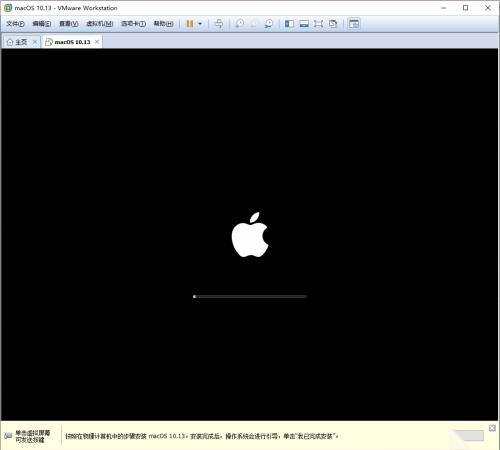
Task: Send Ctrl+Alt+Del to the guest
Action: (x=219, y=24)
